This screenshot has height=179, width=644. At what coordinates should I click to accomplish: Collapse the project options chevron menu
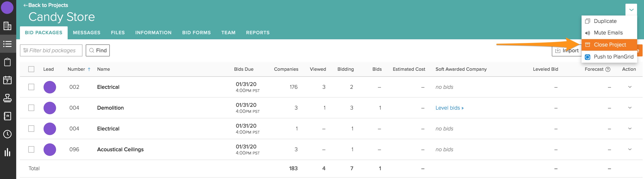tap(631, 10)
